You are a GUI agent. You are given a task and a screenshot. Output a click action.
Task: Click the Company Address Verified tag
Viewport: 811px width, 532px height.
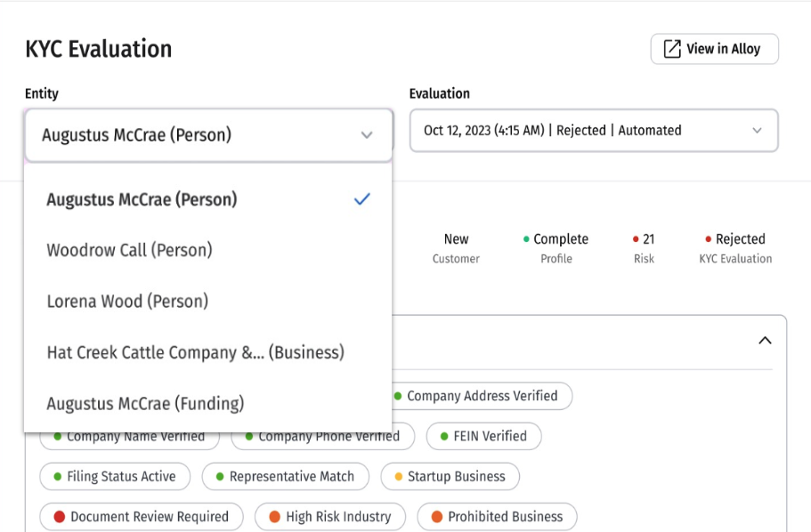[x=481, y=396]
